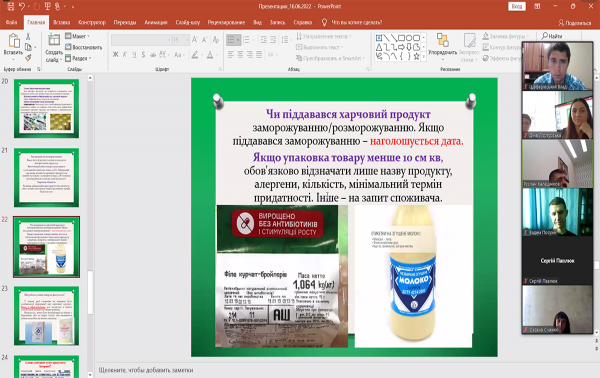Click the Save icon in title bar
Viewport: 600px width, 378px height.
point(10,6)
